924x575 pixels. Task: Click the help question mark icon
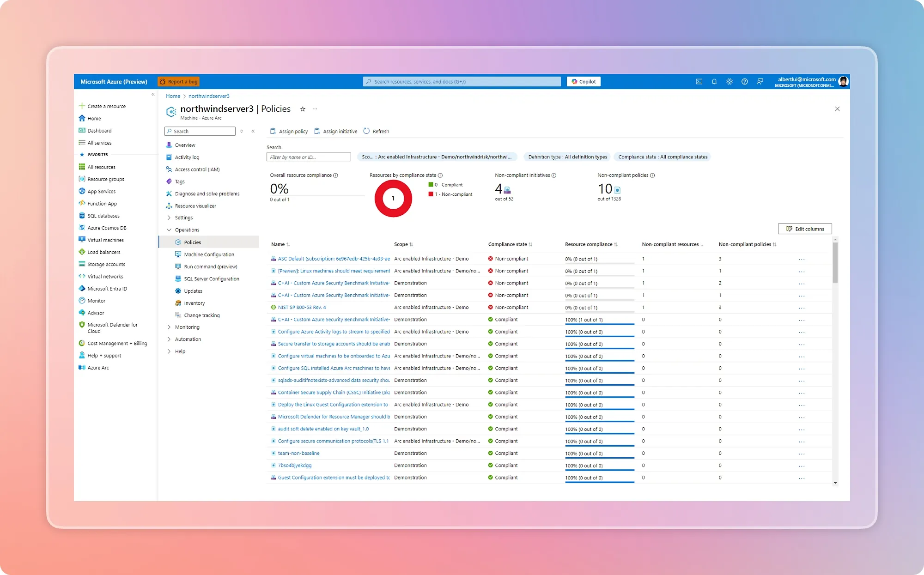point(745,82)
